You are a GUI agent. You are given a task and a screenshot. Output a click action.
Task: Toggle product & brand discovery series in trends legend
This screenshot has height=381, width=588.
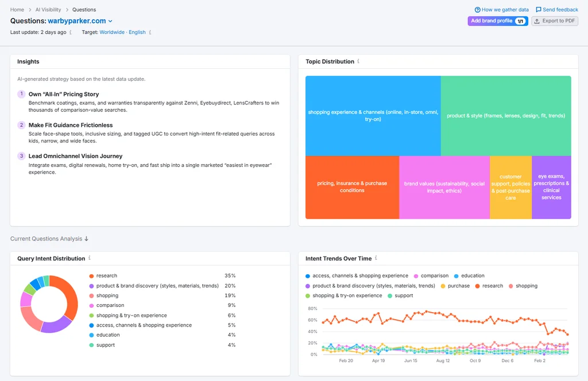370,286
